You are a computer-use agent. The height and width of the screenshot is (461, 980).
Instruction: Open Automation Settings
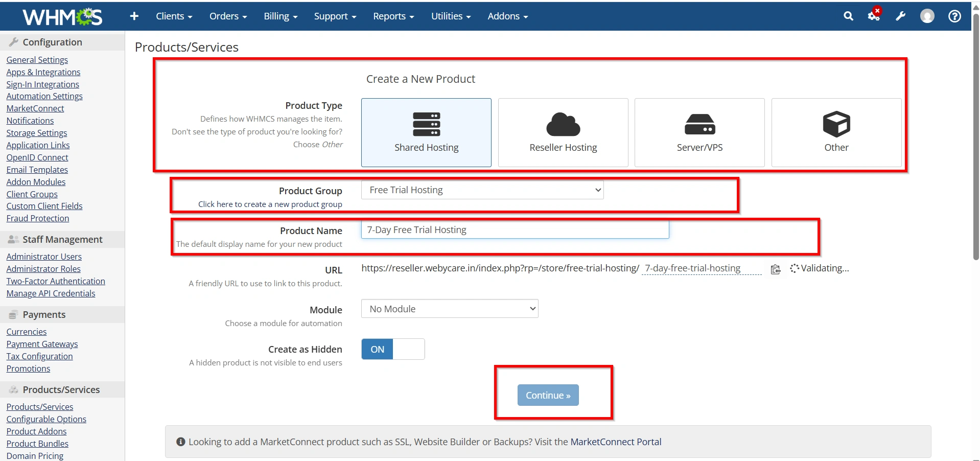coord(44,96)
